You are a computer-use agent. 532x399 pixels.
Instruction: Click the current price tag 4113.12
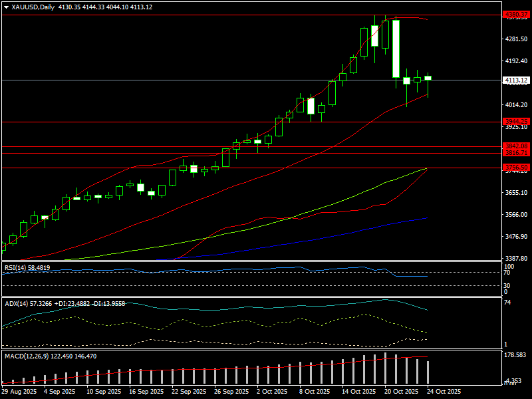(x=516, y=80)
